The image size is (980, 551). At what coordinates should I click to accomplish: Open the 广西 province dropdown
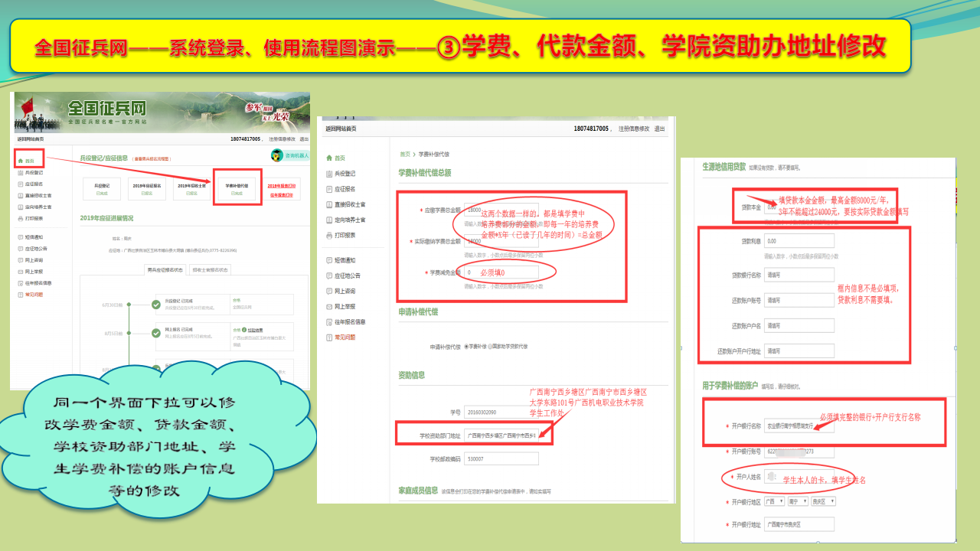tap(773, 501)
